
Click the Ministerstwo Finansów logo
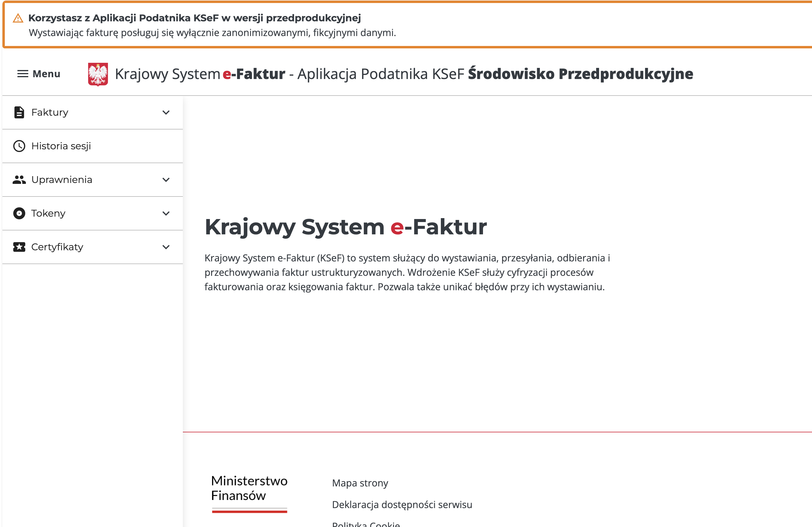tap(249, 492)
